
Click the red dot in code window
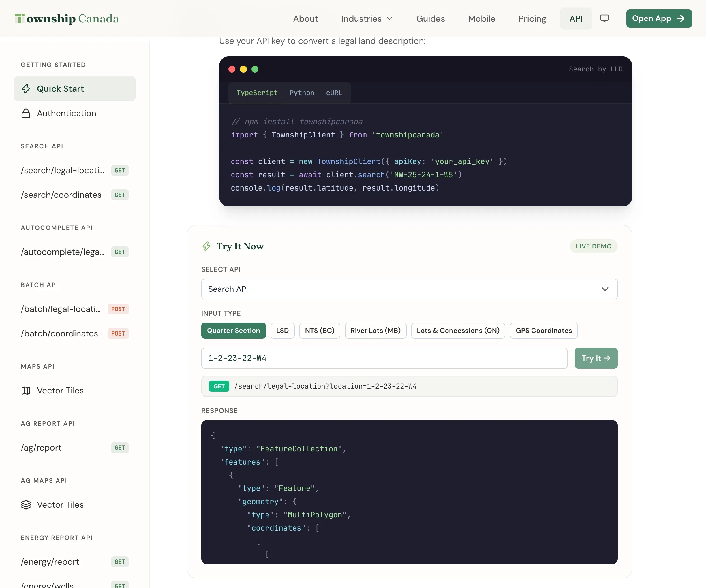[x=232, y=69]
